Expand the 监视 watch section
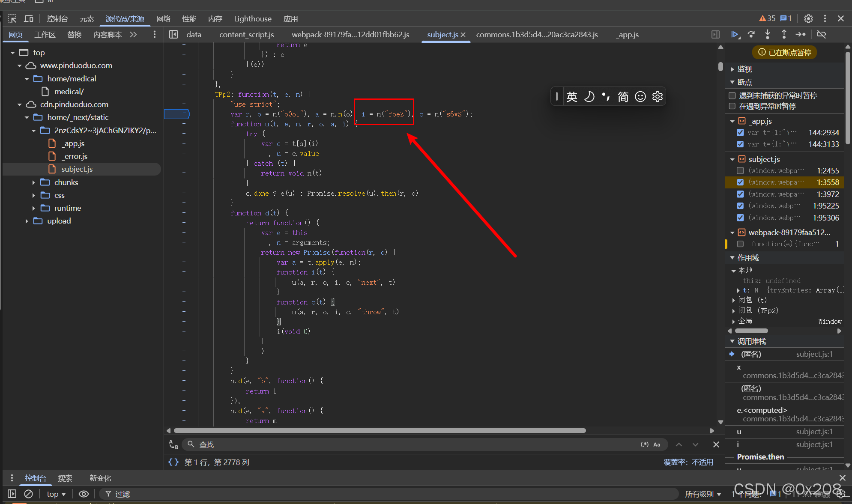 (x=732, y=69)
